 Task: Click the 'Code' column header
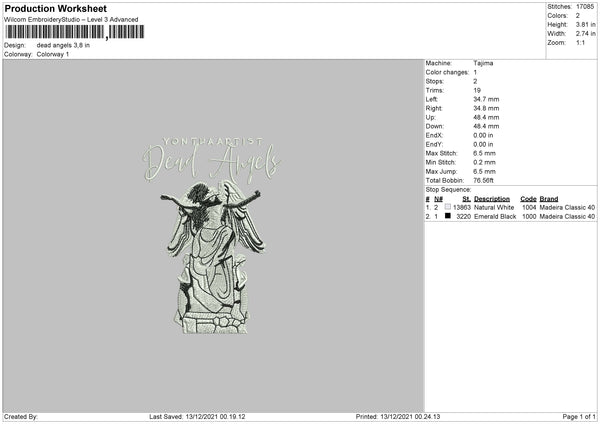tap(528, 199)
